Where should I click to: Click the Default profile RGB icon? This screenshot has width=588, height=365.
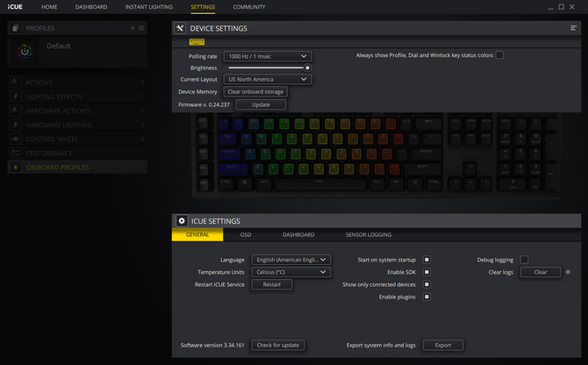[25, 52]
